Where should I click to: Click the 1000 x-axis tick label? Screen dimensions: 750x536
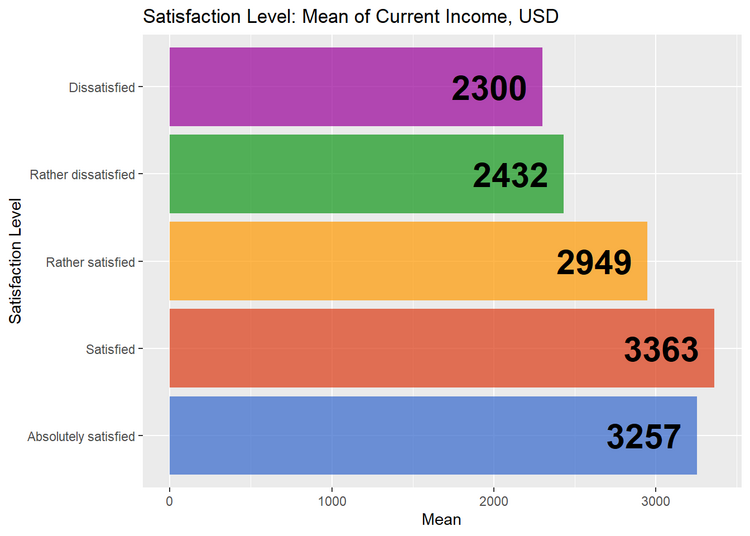(332, 499)
